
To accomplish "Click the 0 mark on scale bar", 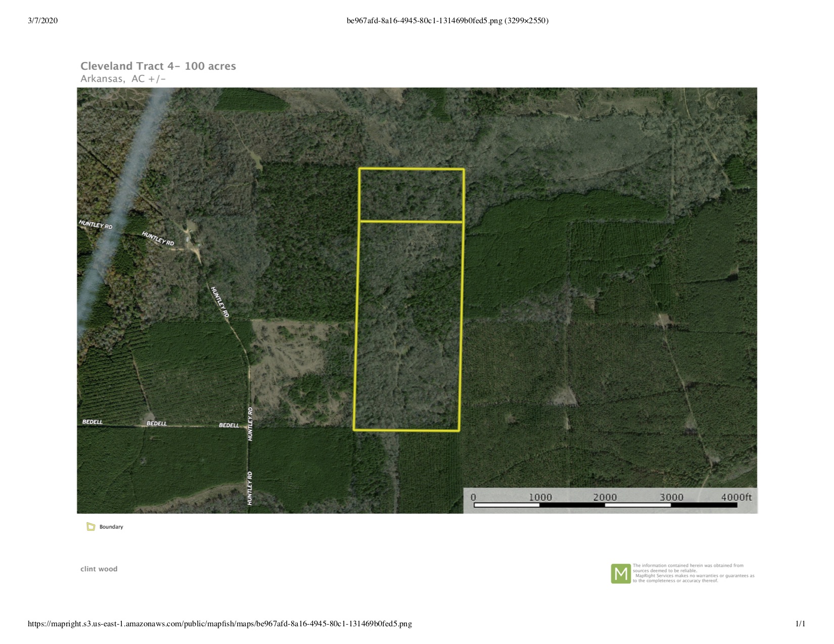I will (x=473, y=497).
